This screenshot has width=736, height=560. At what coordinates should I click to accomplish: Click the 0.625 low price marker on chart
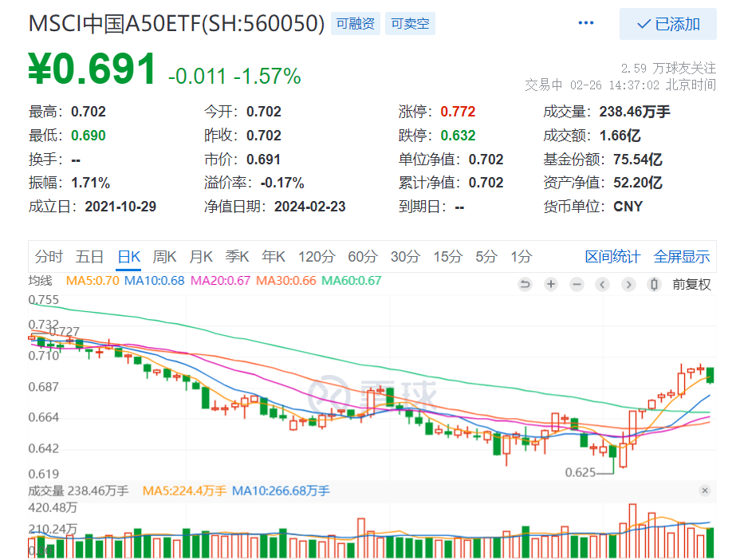[x=581, y=472]
